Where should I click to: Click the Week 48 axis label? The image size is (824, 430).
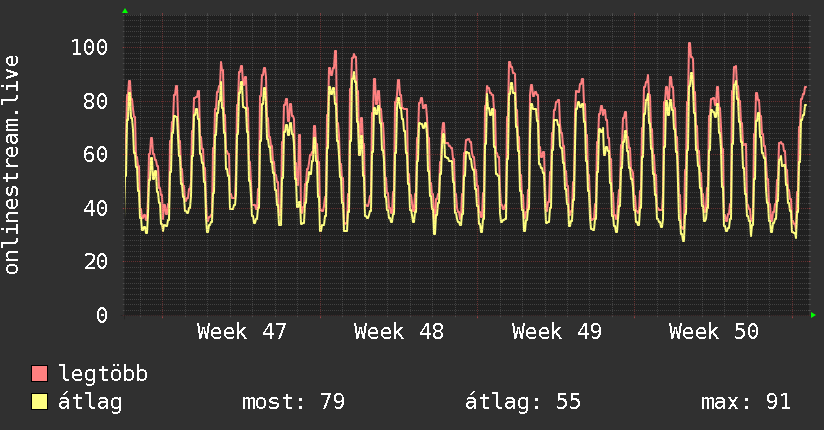(x=399, y=332)
